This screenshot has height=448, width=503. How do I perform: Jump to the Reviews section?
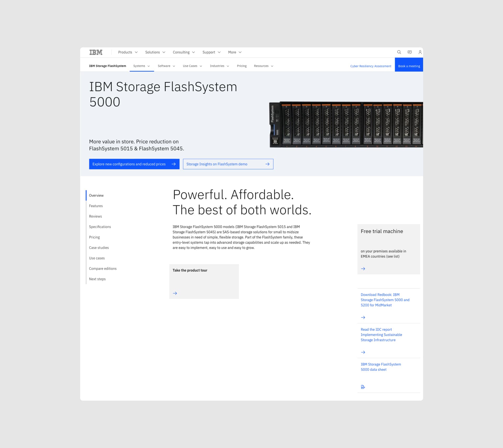(95, 217)
